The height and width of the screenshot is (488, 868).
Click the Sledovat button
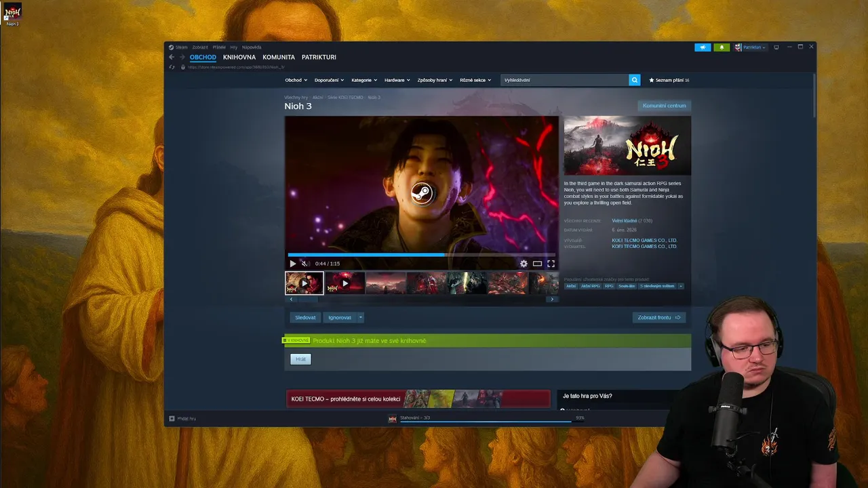point(305,317)
